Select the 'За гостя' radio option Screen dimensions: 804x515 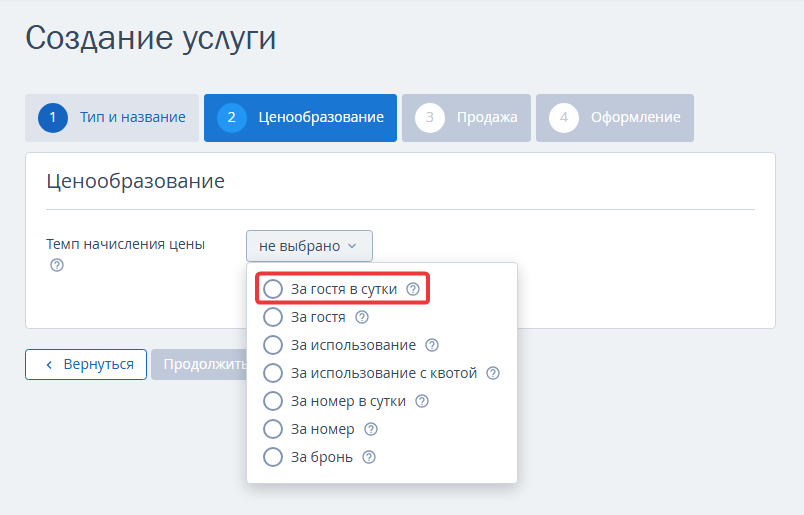(273, 318)
